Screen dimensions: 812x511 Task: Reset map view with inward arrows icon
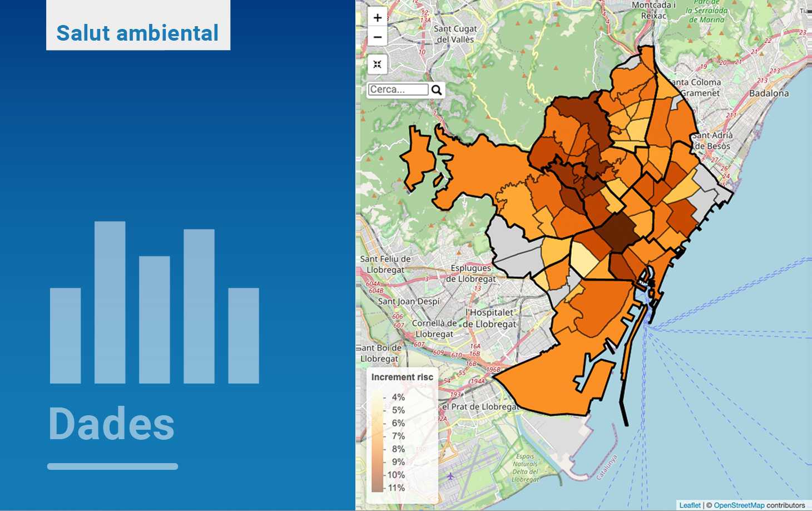(377, 65)
